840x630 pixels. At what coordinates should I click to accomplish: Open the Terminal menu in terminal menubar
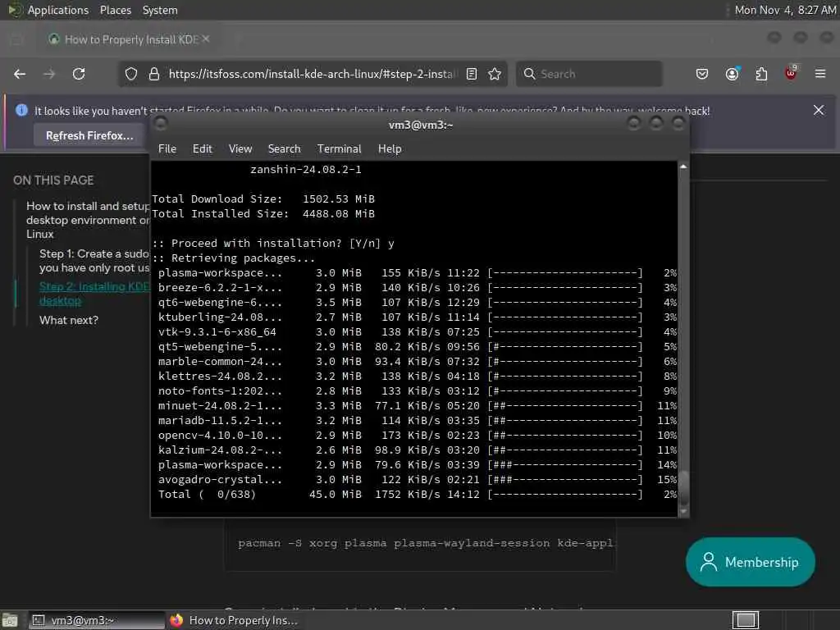(x=339, y=149)
